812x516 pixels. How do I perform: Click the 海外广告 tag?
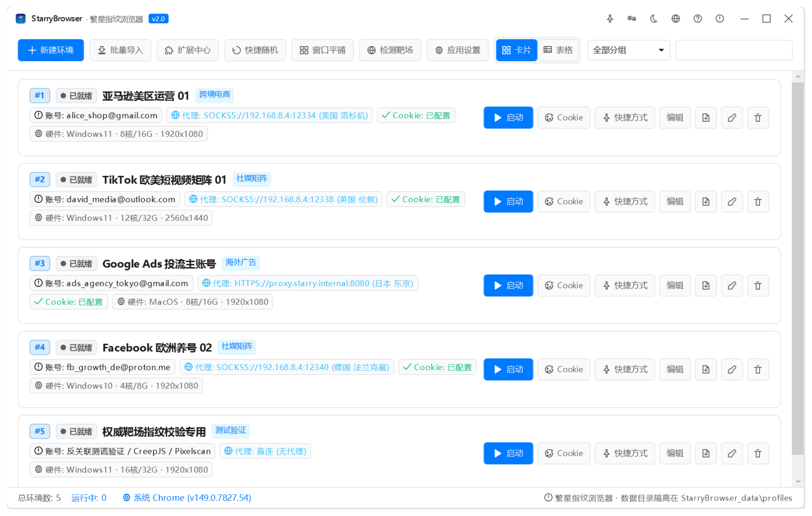[241, 262]
